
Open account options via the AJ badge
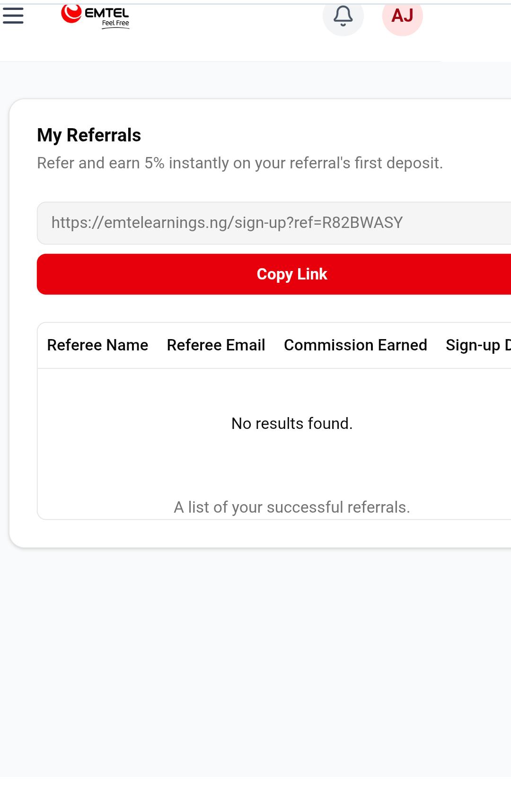click(x=403, y=16)
